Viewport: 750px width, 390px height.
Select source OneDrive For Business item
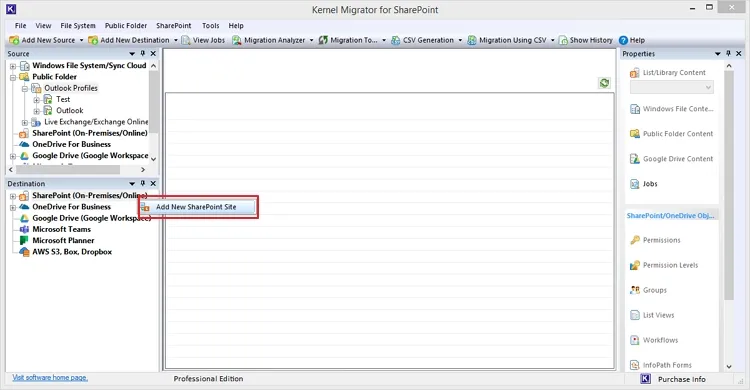71,145
